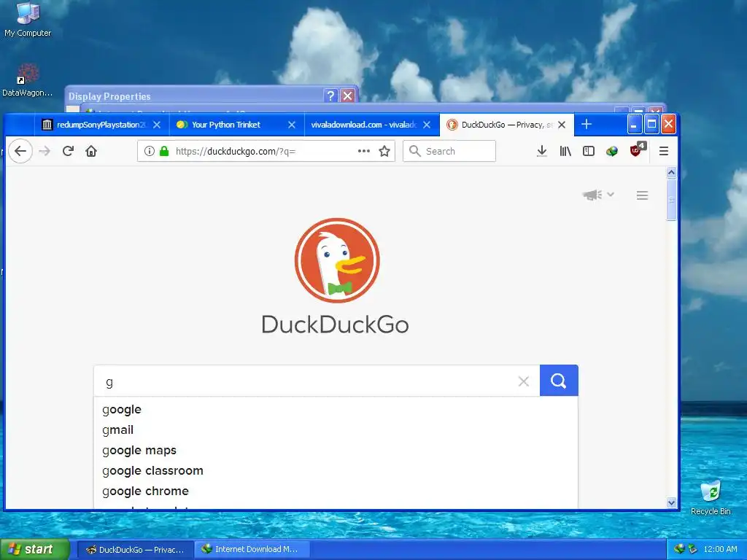Image resolution: width=747 pixels, height=560 pixels.
Task: Open My Computer desktop icon
Action: pyautogui.click(x=28, y=20)
